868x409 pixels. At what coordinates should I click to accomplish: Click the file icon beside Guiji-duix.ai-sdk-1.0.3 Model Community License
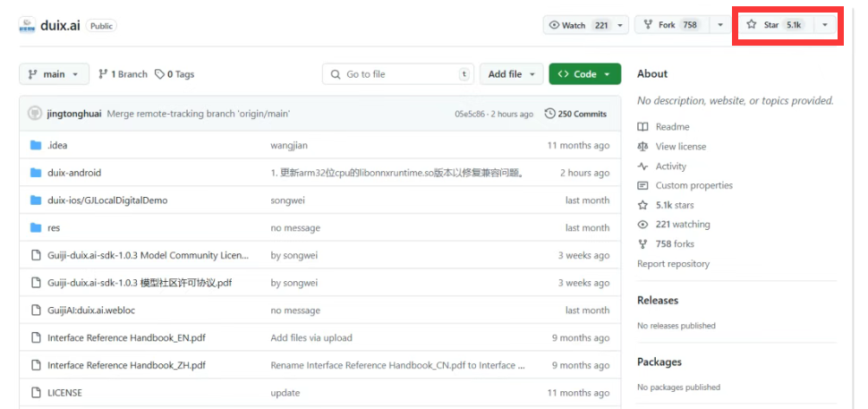tap(36, 255)
